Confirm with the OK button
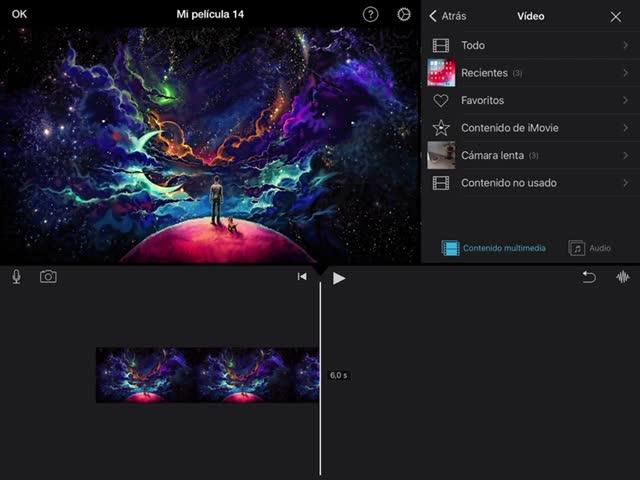This screenshot has width=640, height=480. 19,14
